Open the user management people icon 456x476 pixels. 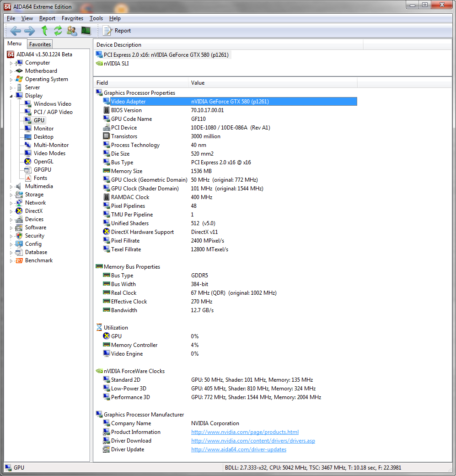click(x=72, y=31)
